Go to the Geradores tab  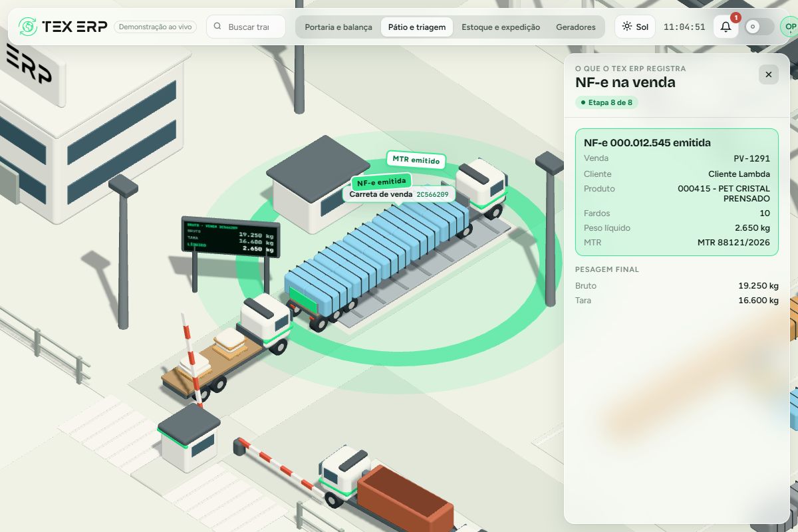576,27
